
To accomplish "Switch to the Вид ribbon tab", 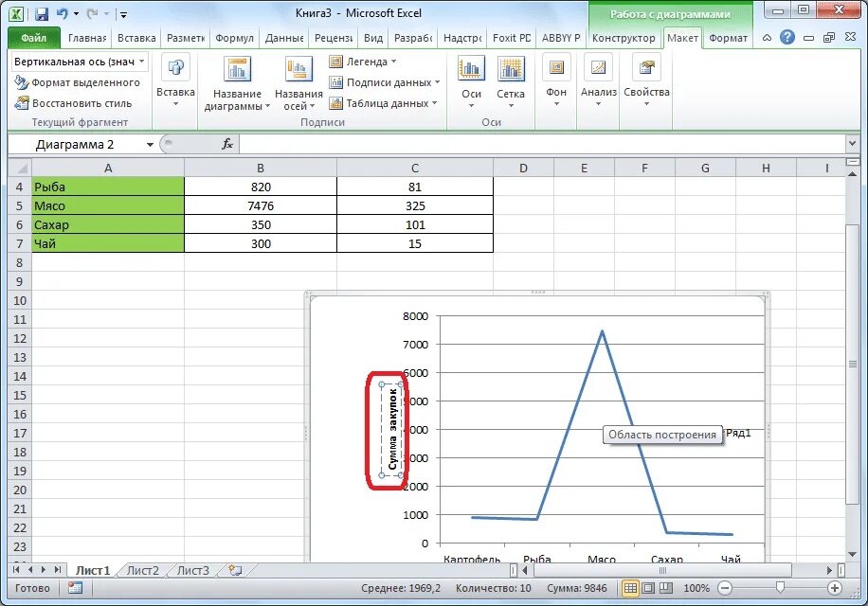I will coord(373,38).
